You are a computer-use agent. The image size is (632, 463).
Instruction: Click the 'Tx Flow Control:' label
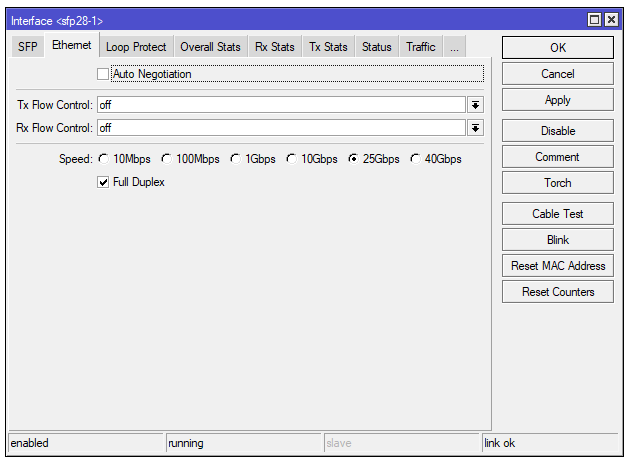click(55, 105)
